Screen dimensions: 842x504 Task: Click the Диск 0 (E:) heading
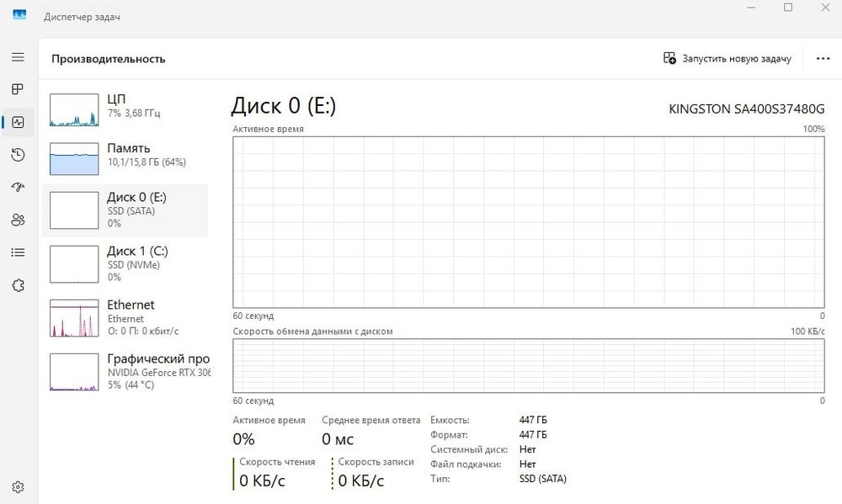[284, 106]
